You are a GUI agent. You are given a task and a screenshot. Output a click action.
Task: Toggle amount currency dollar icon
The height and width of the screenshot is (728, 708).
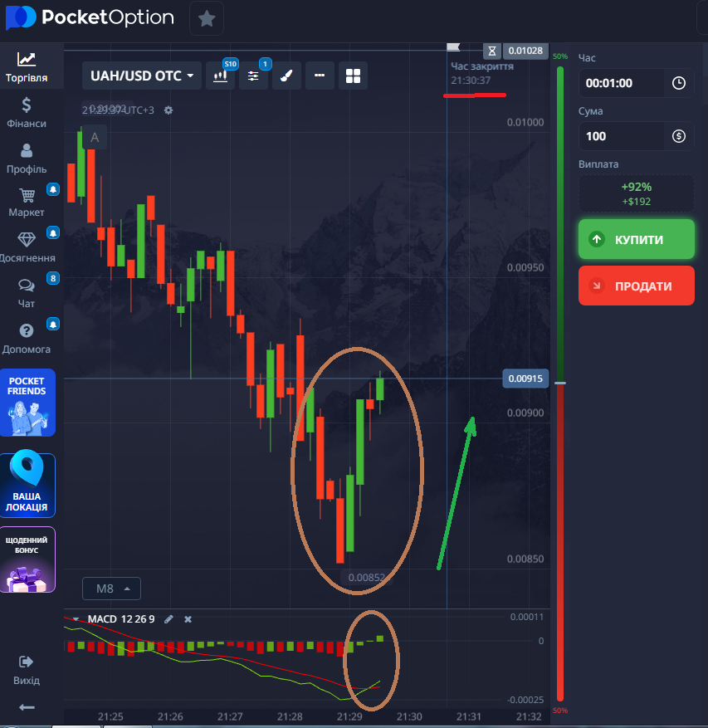(679, 136)
